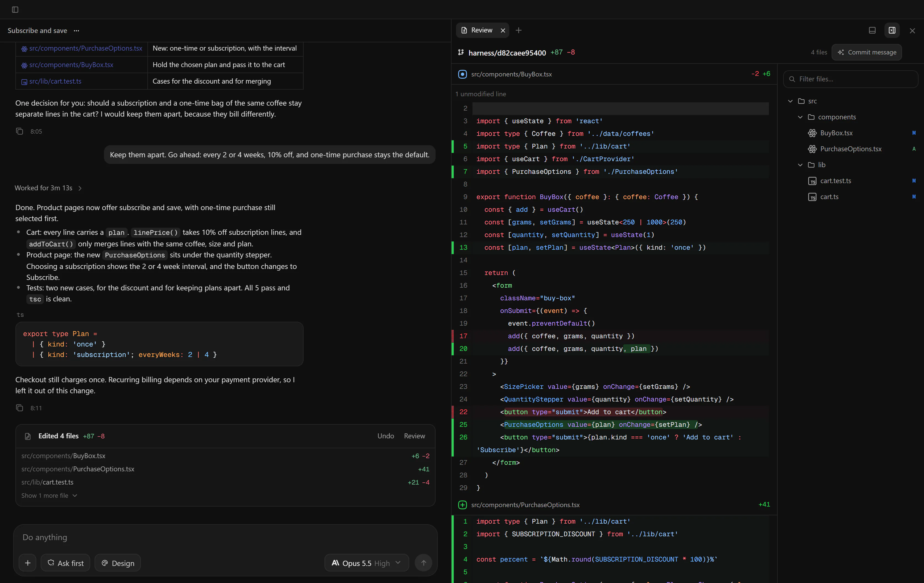The image size is (924, 583).
Task: Send message with the arrow button
Action: point(424,563)
